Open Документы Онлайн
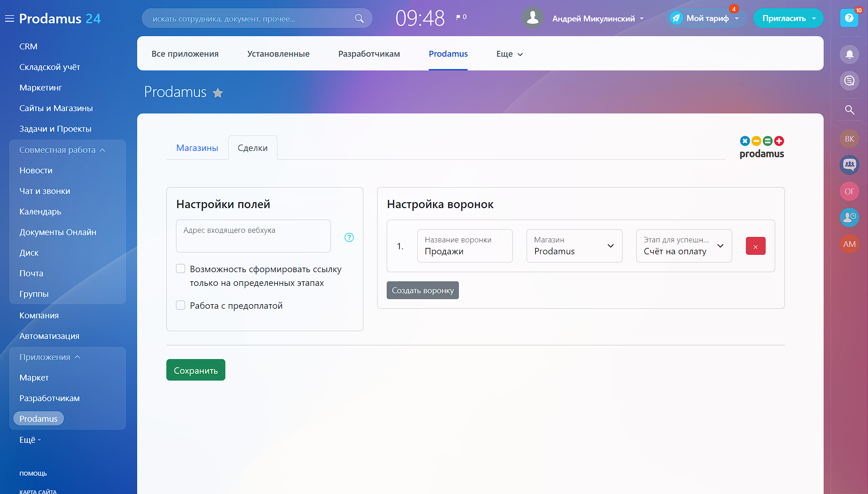This screenshot has width=868, height=494. pyautogui.click(x=58, y=232)
